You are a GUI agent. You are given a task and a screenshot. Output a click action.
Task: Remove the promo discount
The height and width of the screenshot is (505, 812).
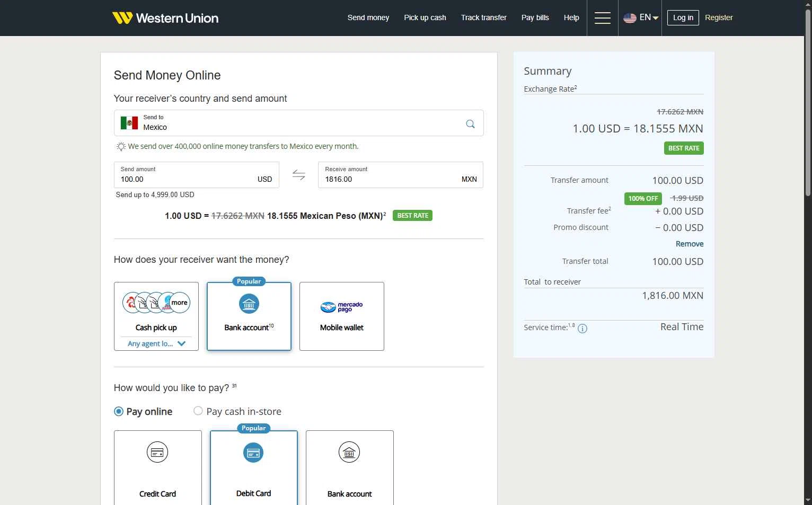pyautogui.click(x=690, y=244)
